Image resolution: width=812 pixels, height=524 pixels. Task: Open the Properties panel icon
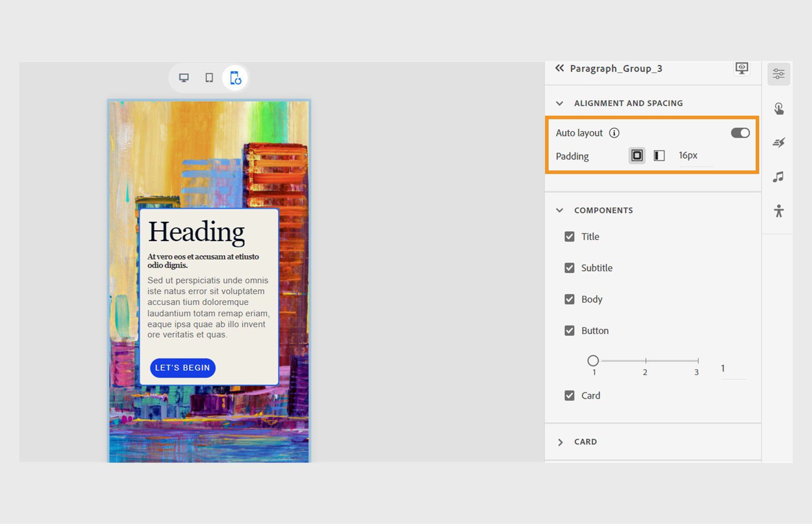point(779,74)
